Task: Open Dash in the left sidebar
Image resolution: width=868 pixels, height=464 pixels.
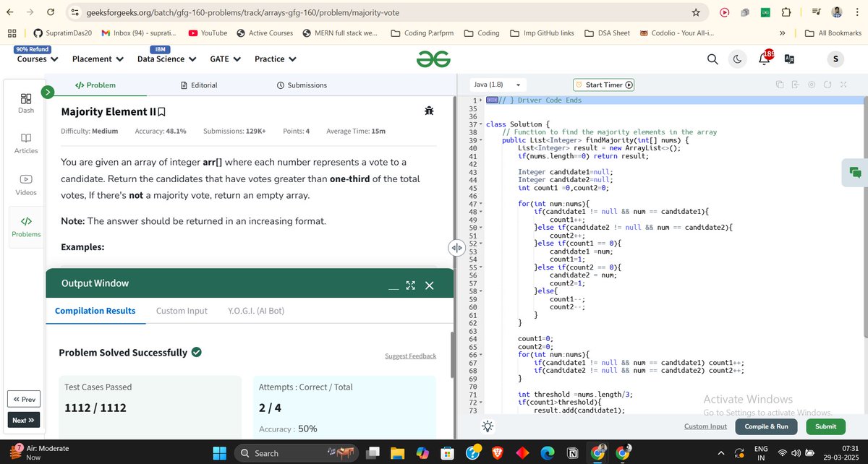Action: pos(25,103)
